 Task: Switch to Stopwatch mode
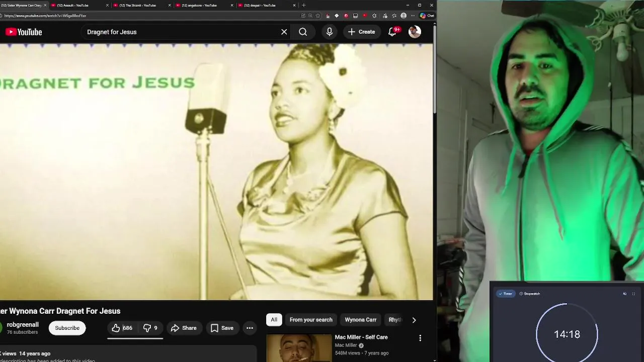click(x=529, y=294)
